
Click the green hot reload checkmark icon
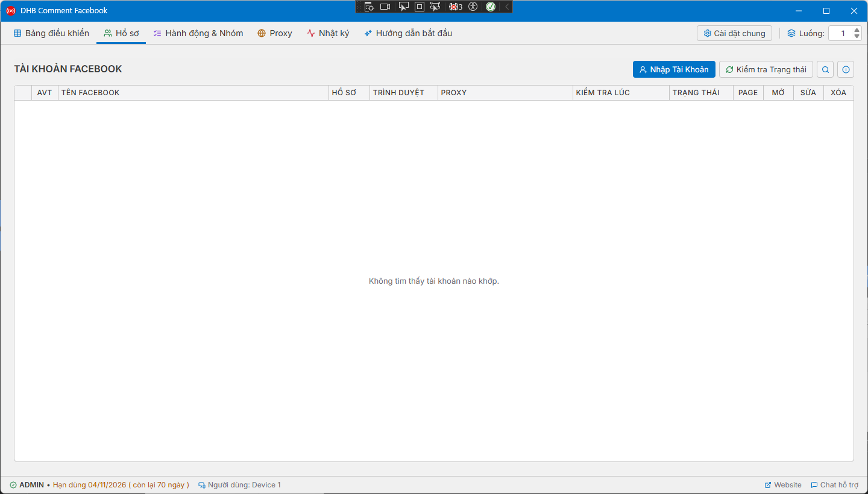coord(491,7)
